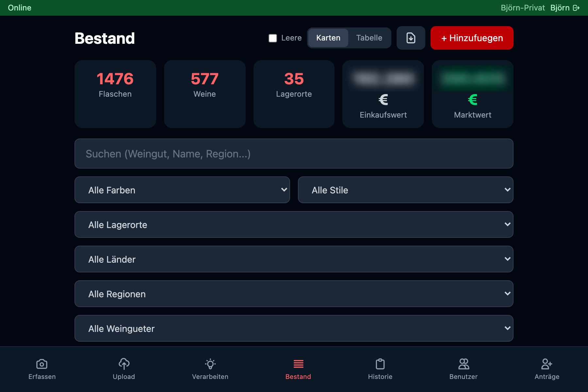Click the Leere label text

click(291, 38)
